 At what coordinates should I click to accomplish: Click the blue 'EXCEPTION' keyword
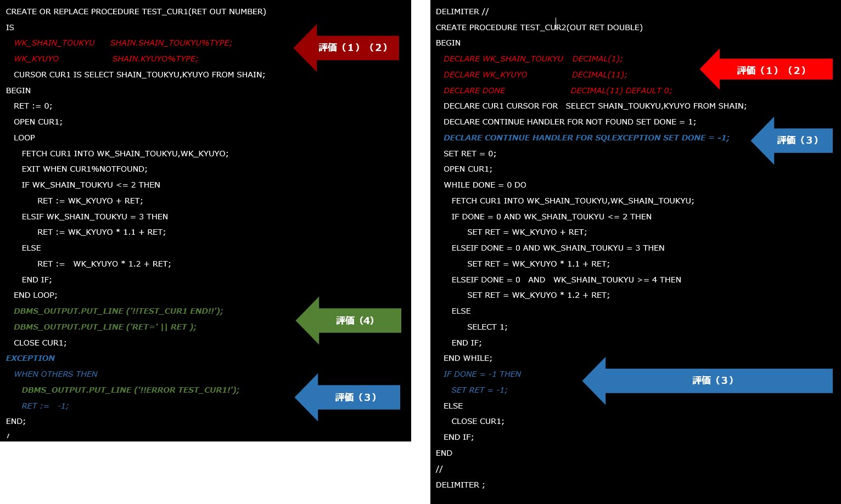(x=30, y=358)
